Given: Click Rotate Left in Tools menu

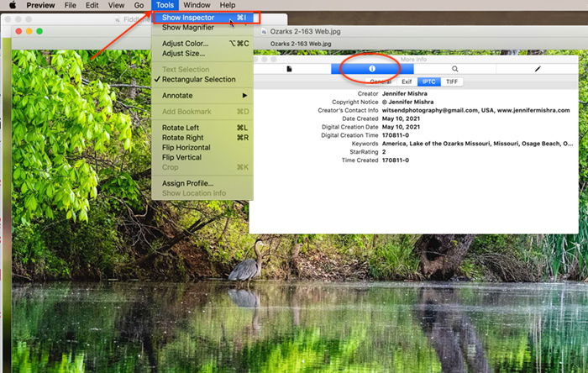Looking at the screenshot, I should click(x=181, y=128).
